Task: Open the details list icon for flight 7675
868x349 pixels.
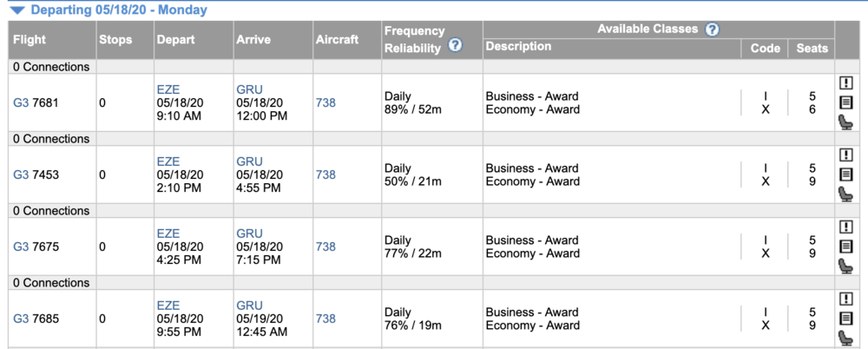Action: point(846,247)
